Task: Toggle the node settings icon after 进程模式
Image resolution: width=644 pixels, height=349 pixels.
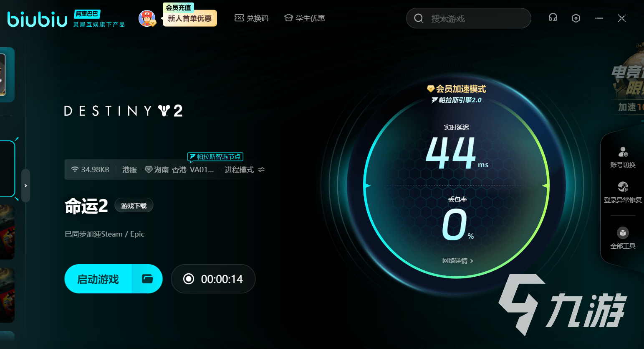Action: coord(261,170)
